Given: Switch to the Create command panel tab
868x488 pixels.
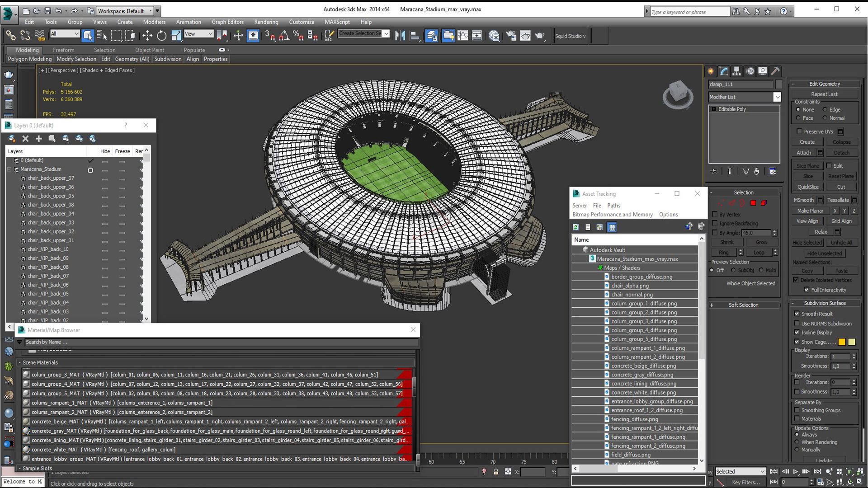Looking at the screenshot, I should (711, 71).
